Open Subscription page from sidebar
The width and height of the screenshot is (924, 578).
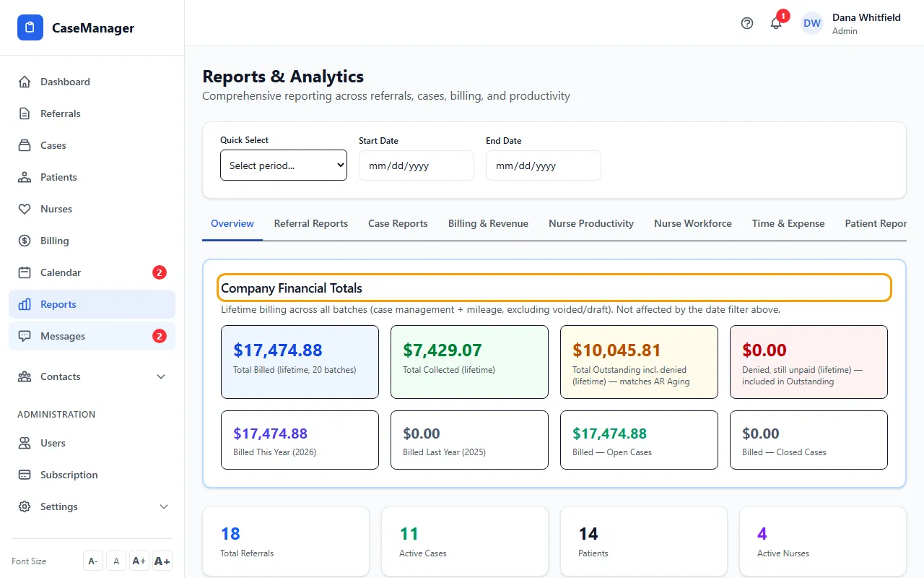point(92,475)
